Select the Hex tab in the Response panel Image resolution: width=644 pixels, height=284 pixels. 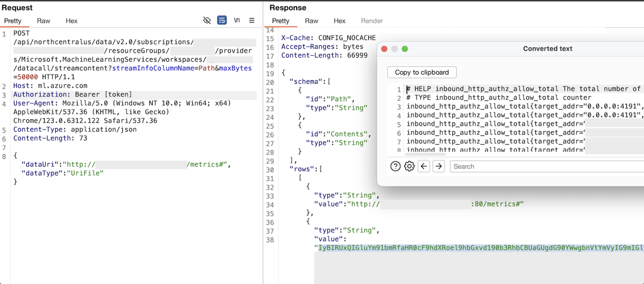click(339, 21)
